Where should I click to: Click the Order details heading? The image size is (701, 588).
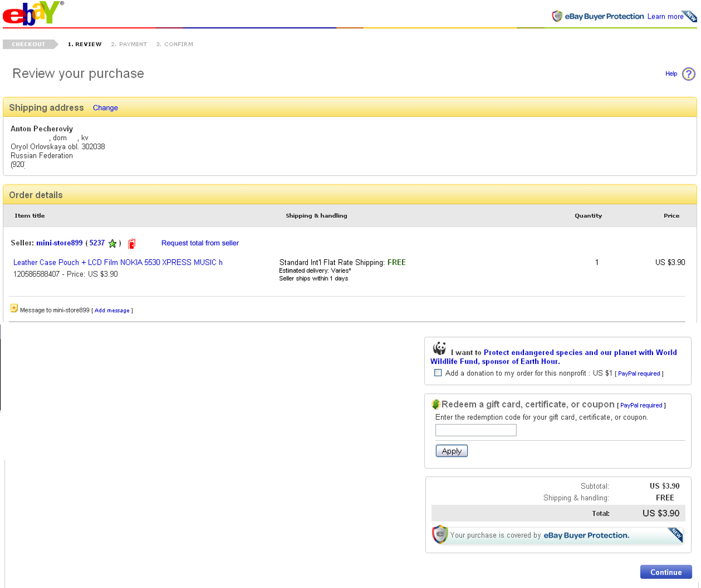(x=36, y=195)
